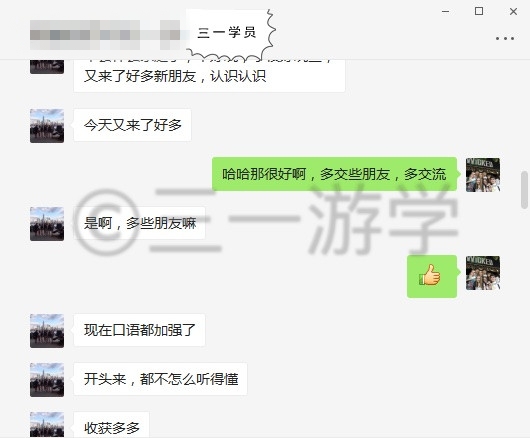Minimize the chat window

(446, 11)
